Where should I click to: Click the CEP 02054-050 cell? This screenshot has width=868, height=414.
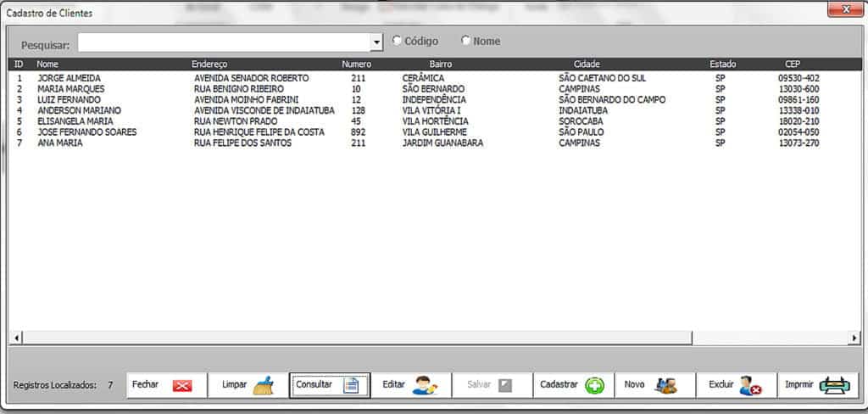click(798, 132)
